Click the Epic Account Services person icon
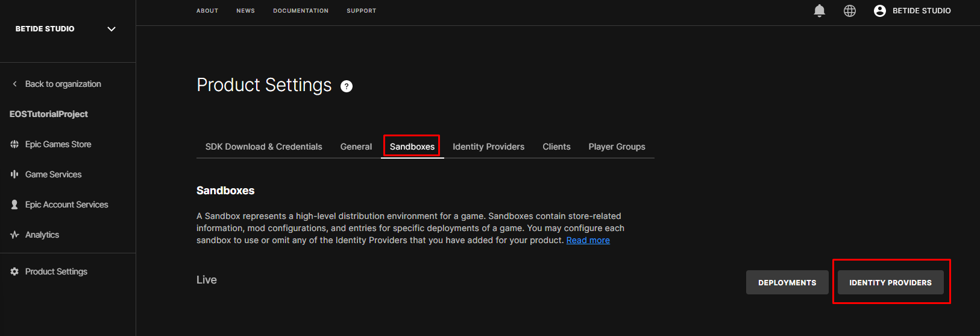The image size is (980, 336). (14, 204)
